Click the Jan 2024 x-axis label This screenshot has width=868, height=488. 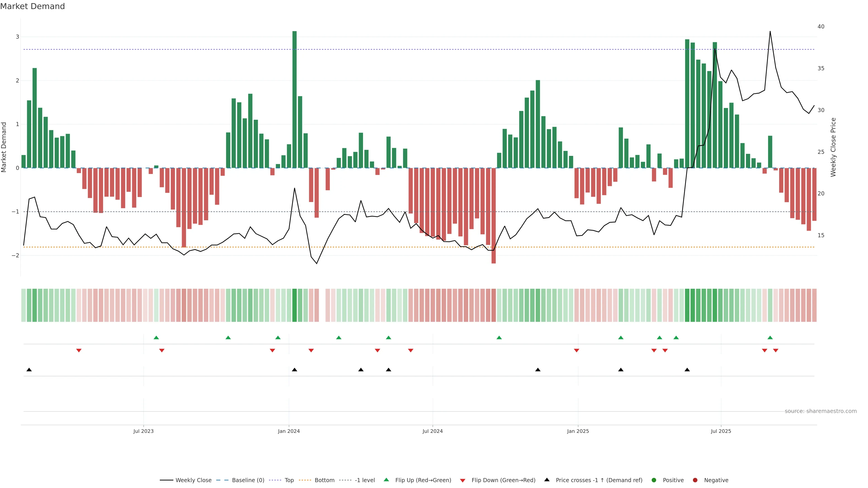(x=289, y=431)
